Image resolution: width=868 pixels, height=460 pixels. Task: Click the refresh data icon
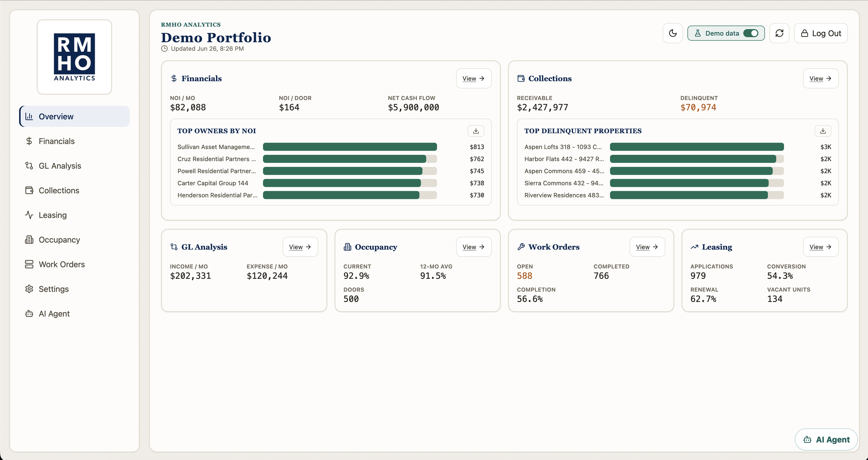[779, 33]
